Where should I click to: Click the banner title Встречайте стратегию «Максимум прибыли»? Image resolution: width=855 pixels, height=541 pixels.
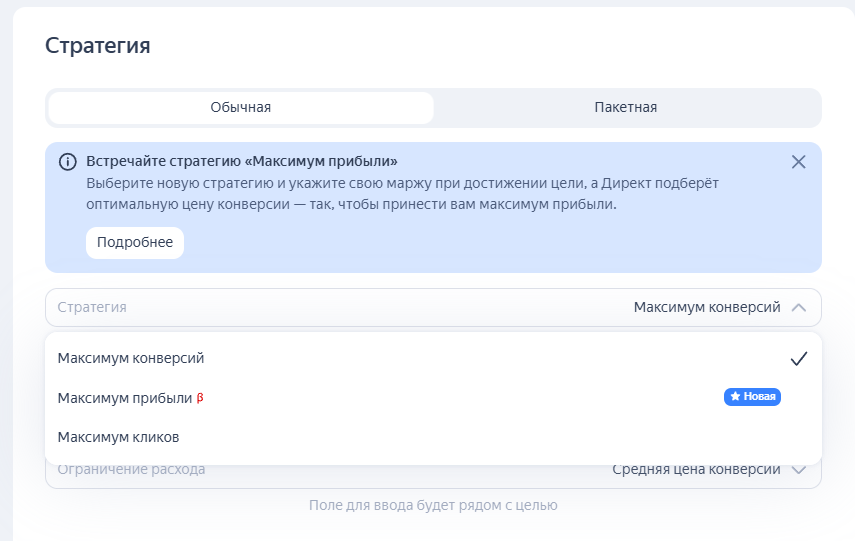(x=242, y=161)
